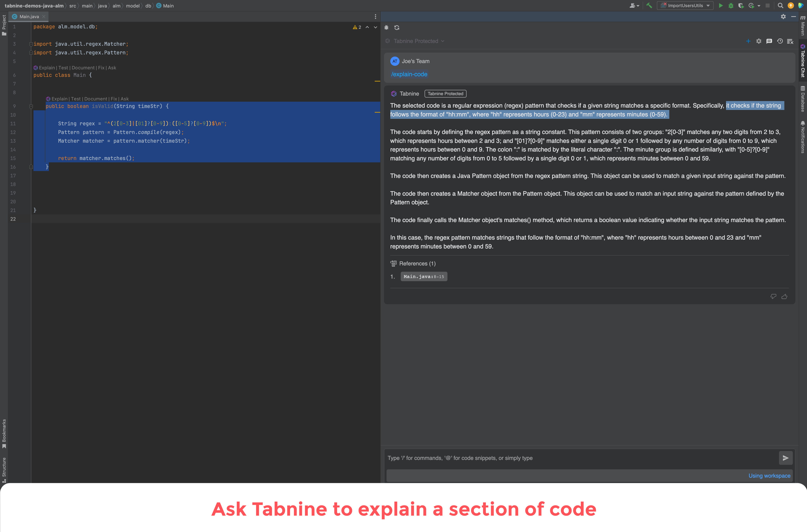Click the warnings indicator showing 2
Image resolution: width=807 pixels, height=532 pixels.
(x=357, y=27)
